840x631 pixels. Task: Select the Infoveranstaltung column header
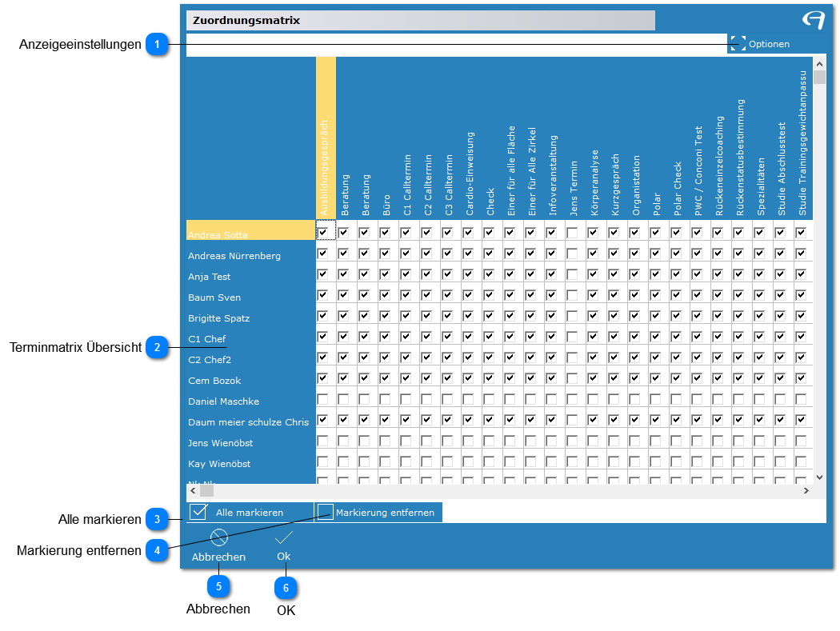click(x=554, y=138)
